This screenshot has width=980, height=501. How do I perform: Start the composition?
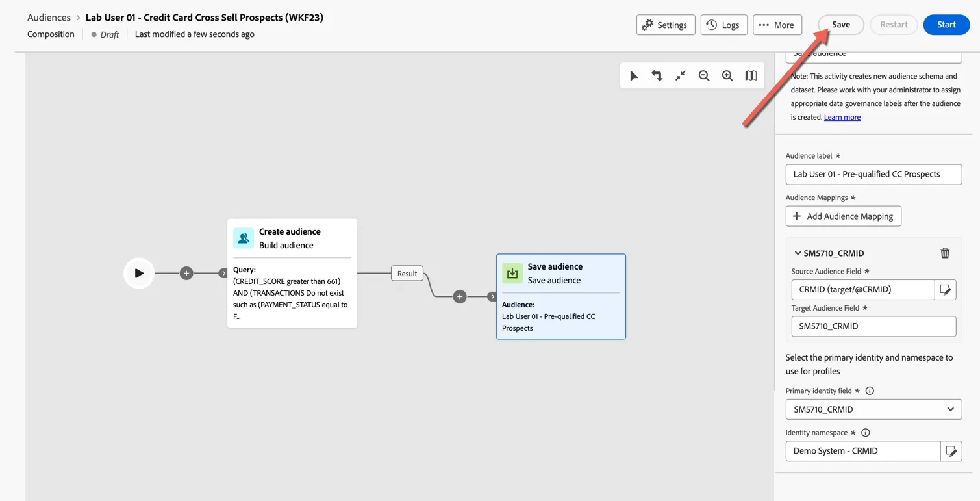[946, 25]
